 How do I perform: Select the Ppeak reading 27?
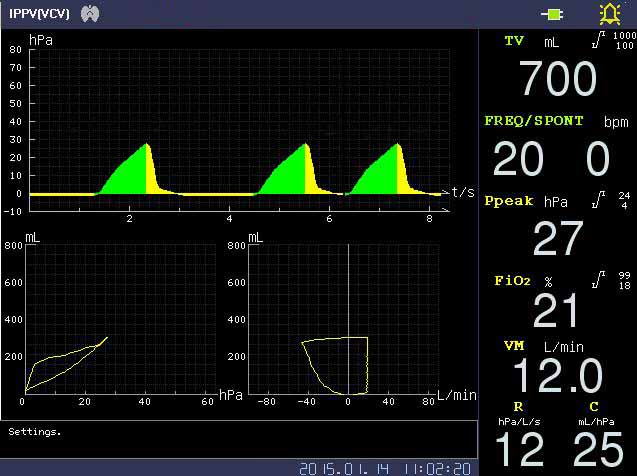[557, 239]
